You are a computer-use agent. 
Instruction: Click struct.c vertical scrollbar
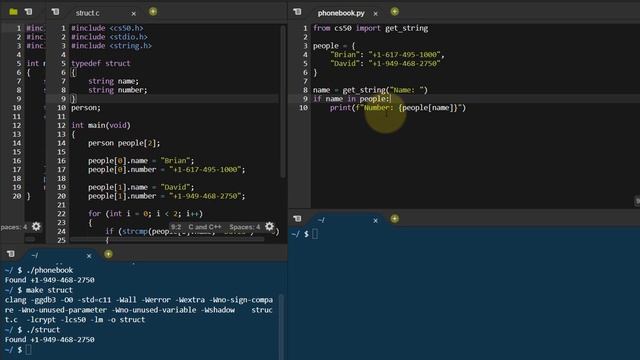(x=282, y=102)
